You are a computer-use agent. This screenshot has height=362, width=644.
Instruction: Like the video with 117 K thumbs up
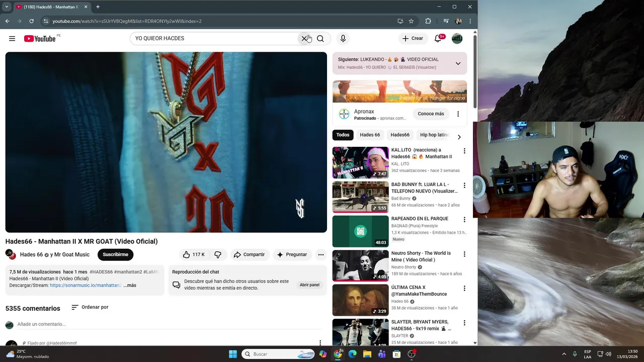194,254
